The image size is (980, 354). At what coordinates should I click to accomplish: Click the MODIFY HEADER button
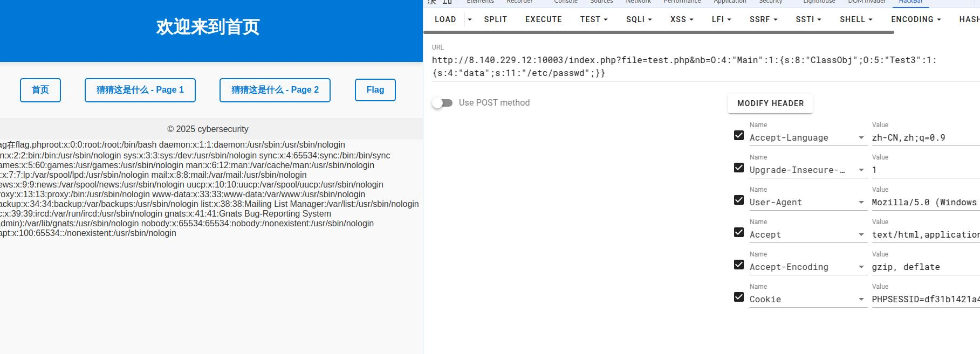[770, 103]
